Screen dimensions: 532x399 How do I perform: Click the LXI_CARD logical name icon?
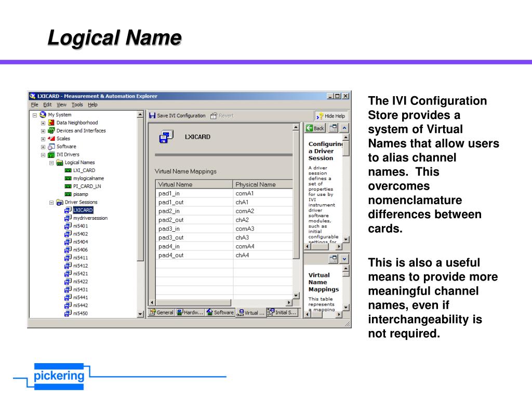(68, 170)
